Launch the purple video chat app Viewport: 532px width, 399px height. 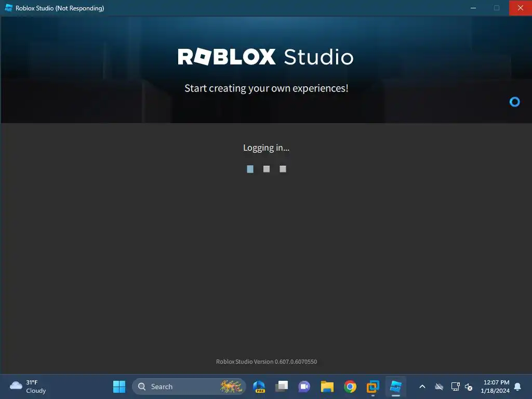(304, 387)
